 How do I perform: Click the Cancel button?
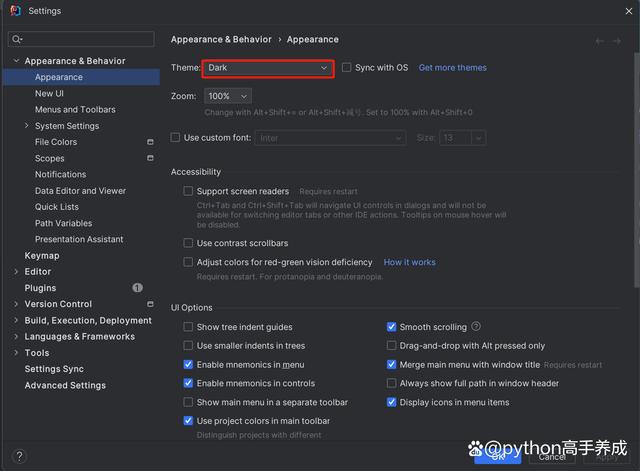[551, 457]
